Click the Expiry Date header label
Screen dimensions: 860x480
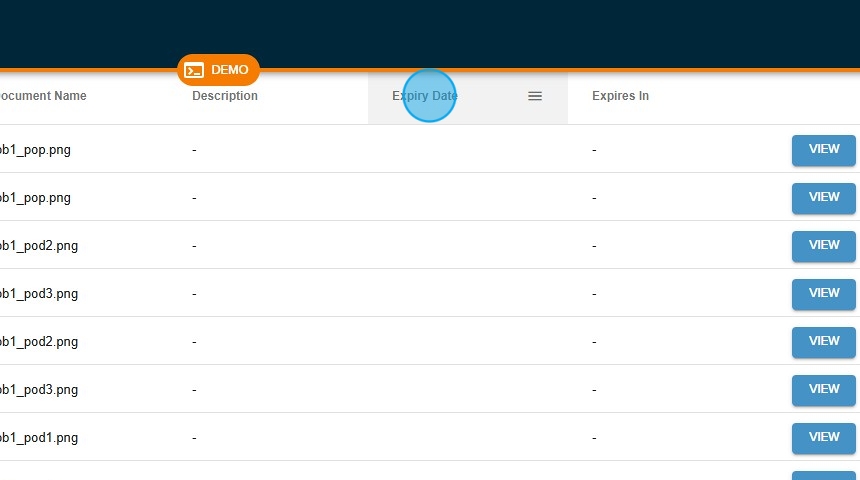click(x=425, y=96)
